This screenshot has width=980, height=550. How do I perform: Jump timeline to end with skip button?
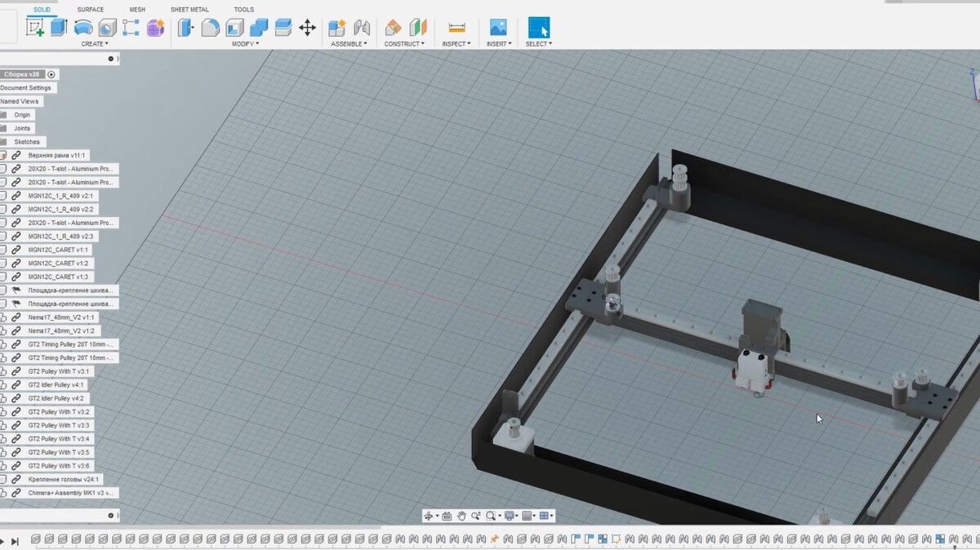coord(15,540)
